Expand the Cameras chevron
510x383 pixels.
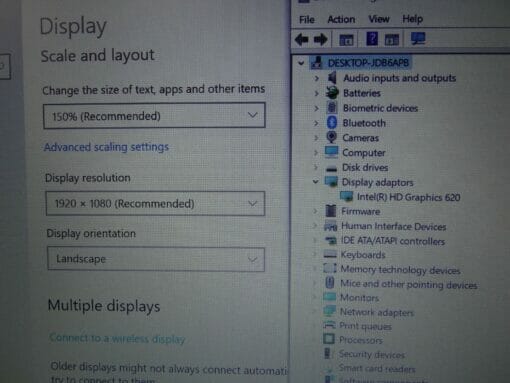tap(316, 137)
